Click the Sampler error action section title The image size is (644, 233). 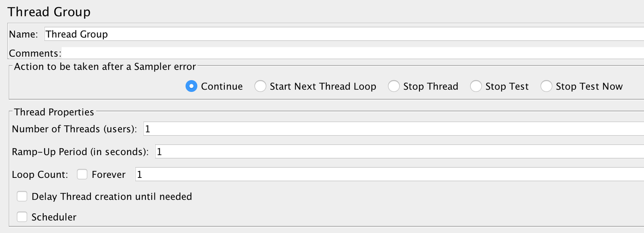click(105, 67)
